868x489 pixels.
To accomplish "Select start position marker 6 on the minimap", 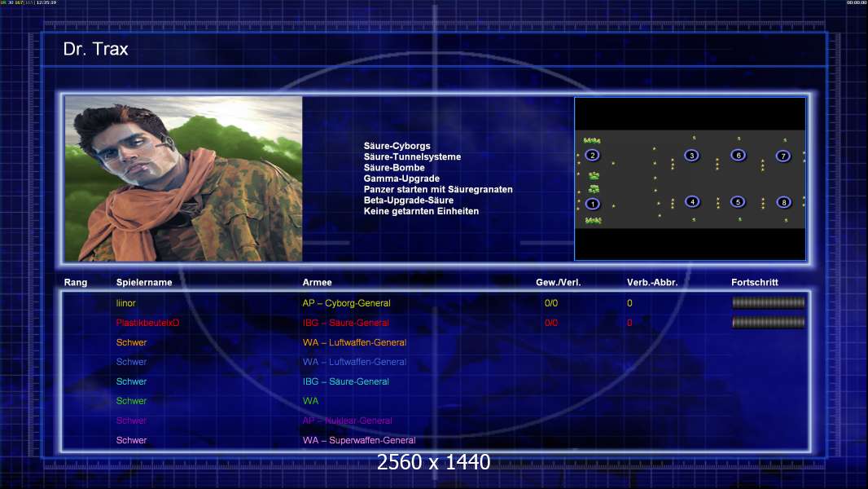I will (x=739, y=155).
